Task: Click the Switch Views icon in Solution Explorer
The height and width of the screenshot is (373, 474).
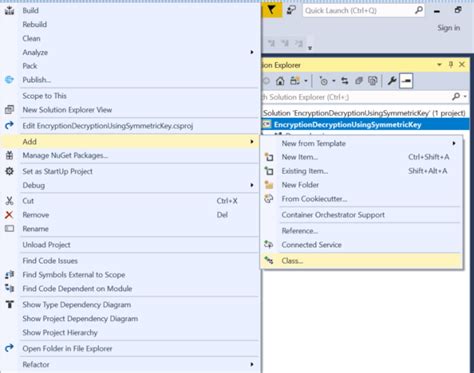Action: point(295,81)
